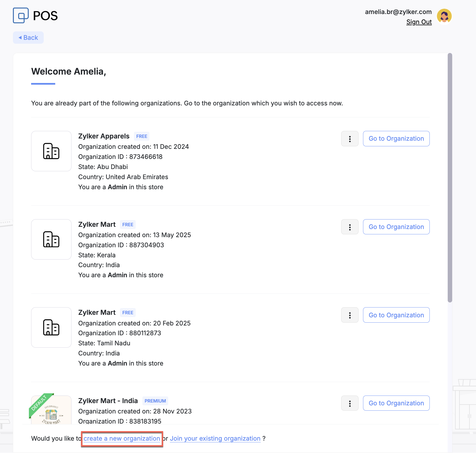Click the Zylker Apparels building icon
This screenshot has height=453, width=476.
click(x=51, y=151)
